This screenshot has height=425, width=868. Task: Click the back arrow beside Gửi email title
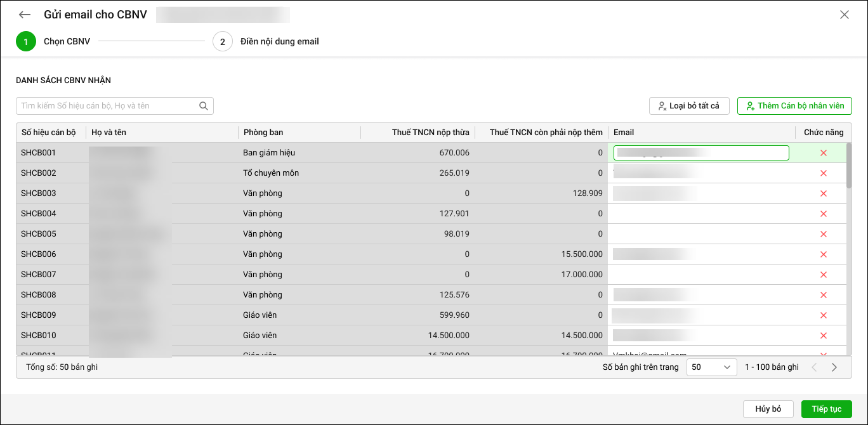[25, 15]
